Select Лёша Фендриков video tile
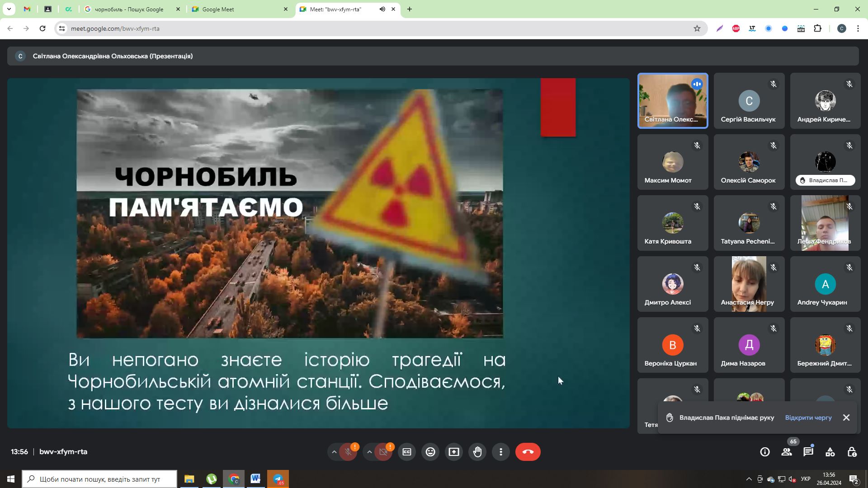 coord(825,223)
